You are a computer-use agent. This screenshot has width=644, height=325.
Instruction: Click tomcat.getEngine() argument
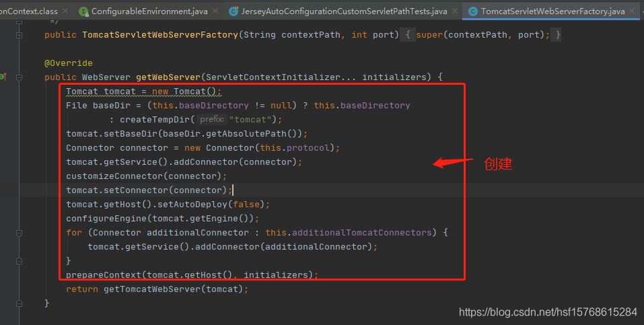(201, 218)
